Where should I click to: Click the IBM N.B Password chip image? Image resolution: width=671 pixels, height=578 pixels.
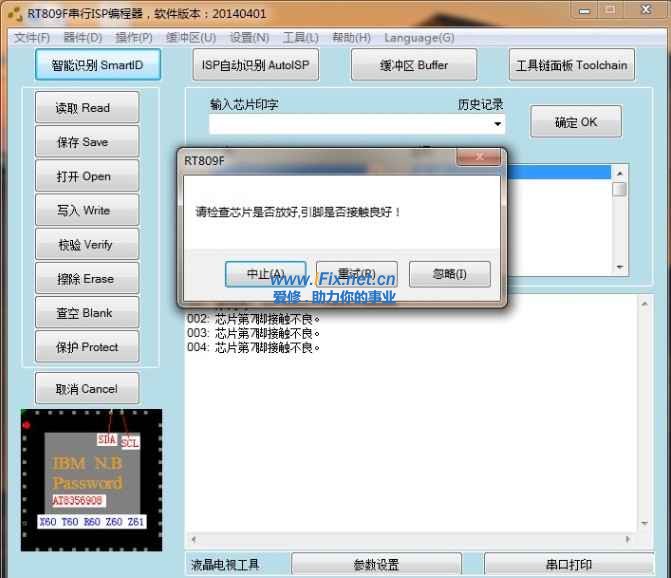pos(92,480)
